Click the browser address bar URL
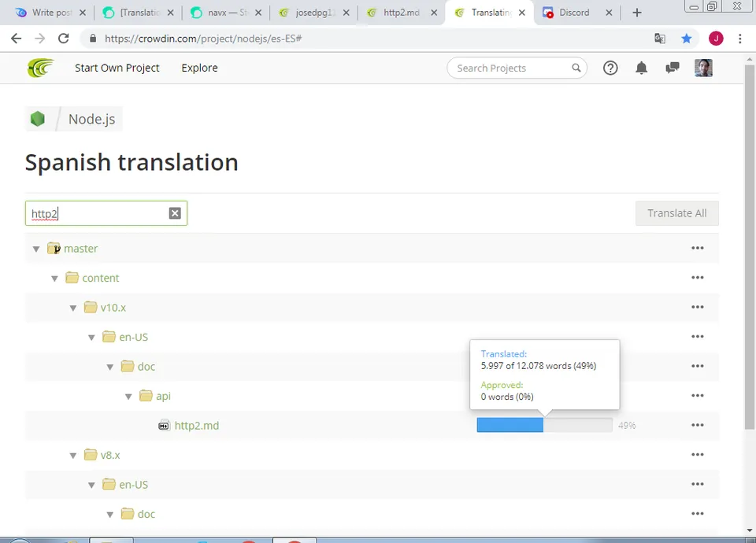 203,39
